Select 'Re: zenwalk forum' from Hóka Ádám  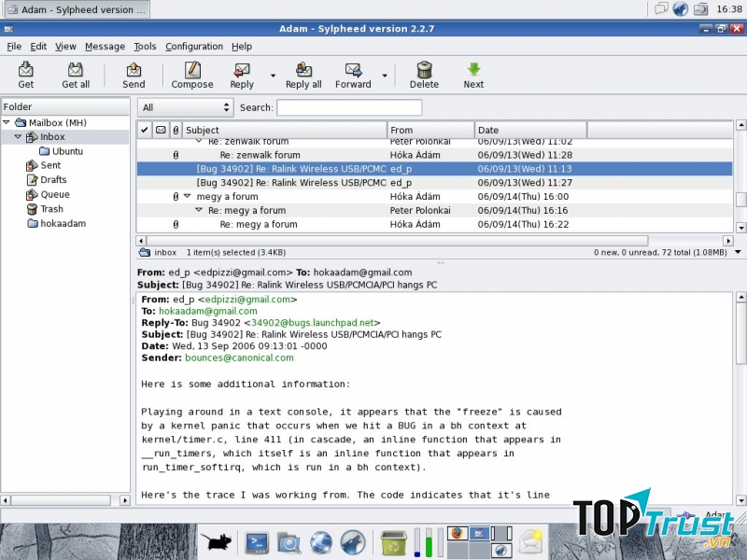point(434,155)
